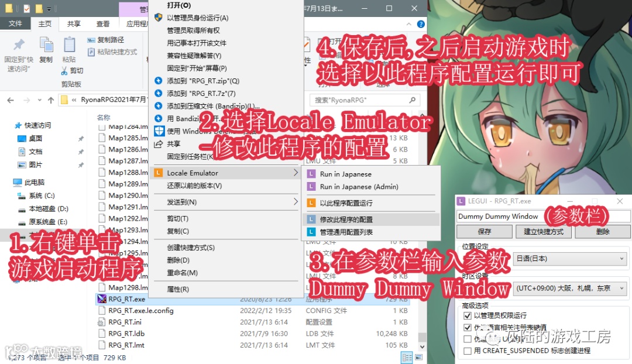The width and height of the screenshot is (632, 364).
Task: Open Explorer help question mark icon
Action: (421, 24)
